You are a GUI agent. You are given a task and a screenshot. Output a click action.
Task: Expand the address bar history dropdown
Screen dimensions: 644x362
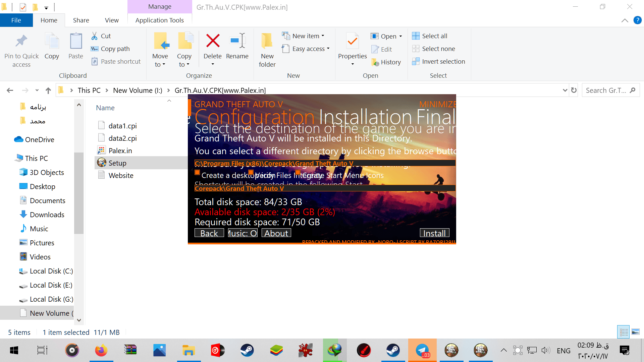click(565, 90)
